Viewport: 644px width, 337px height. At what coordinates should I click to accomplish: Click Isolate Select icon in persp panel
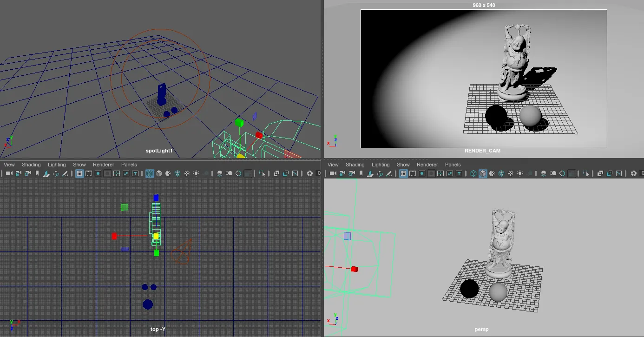(x=586, y=173)
